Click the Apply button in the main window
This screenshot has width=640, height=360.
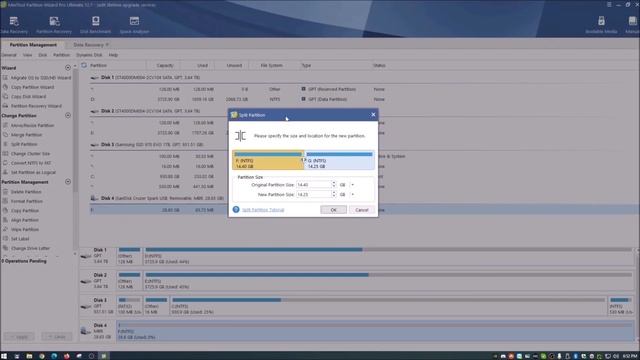point(19,337)
